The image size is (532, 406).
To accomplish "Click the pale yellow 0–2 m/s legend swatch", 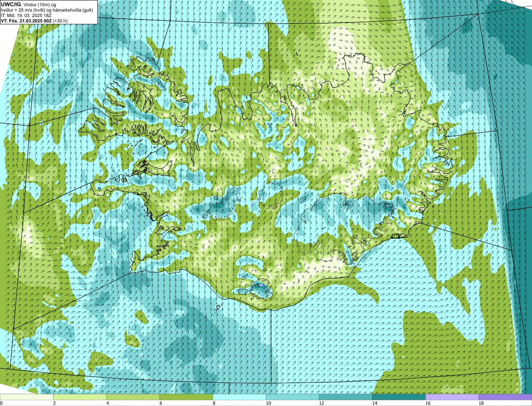I will click(x=27, y=397).
